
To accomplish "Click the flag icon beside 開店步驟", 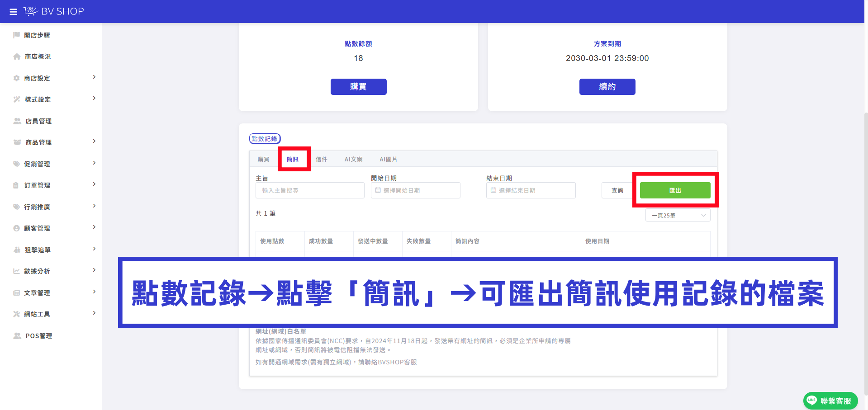I will [17, 35].
